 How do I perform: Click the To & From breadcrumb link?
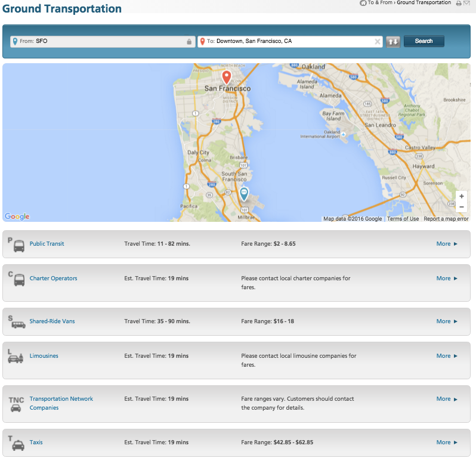click(380, 3)
